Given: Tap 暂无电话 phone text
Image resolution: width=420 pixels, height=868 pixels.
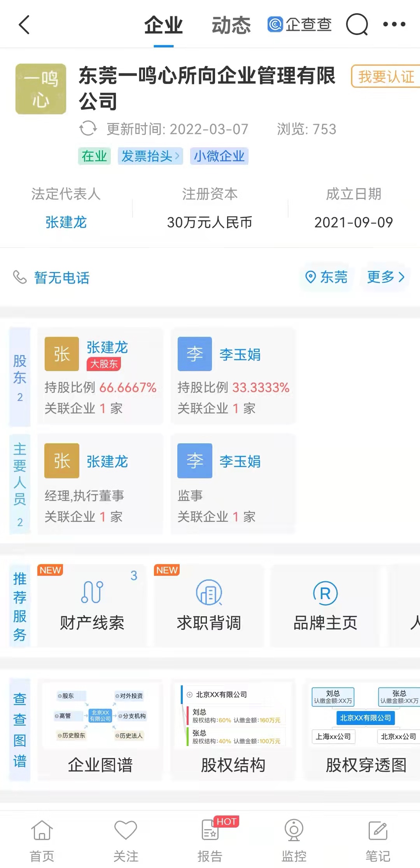Looking at the screenshot, I should [x=62, y=277].
